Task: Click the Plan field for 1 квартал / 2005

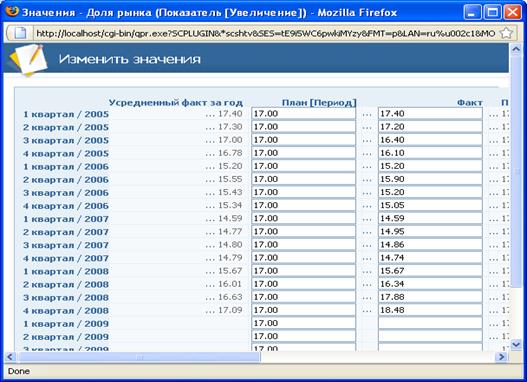Action: tap(303, 114)
